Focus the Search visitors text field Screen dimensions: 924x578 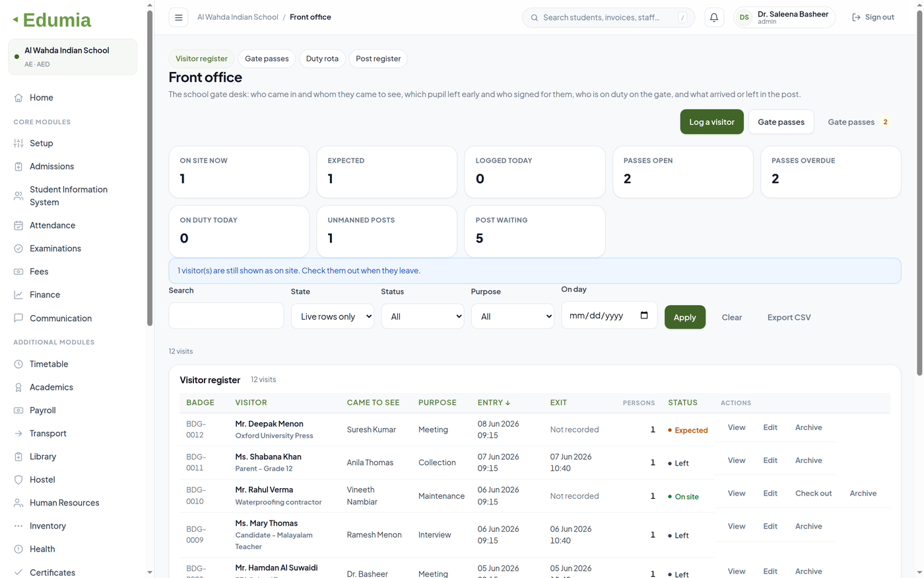point(226,316)
